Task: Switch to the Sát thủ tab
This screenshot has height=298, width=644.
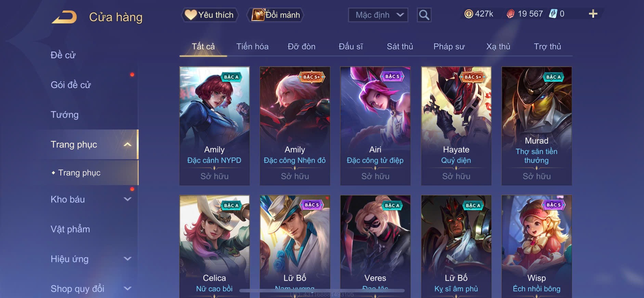Action: click(400, 46)
